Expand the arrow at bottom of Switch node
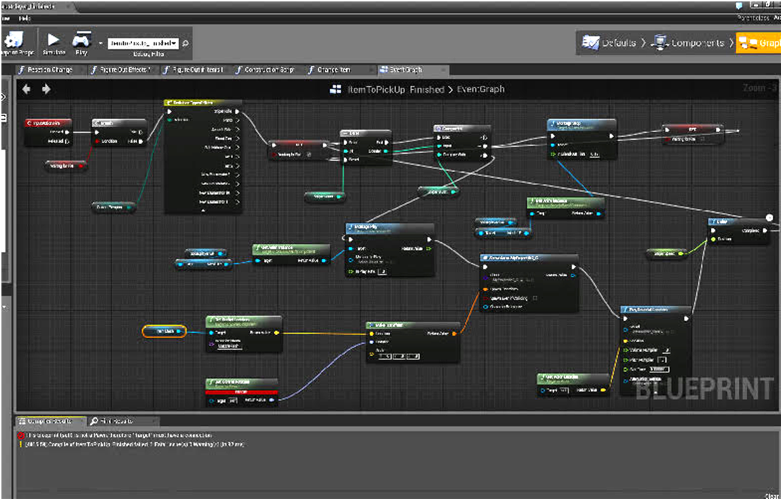 tap(203, 211)
